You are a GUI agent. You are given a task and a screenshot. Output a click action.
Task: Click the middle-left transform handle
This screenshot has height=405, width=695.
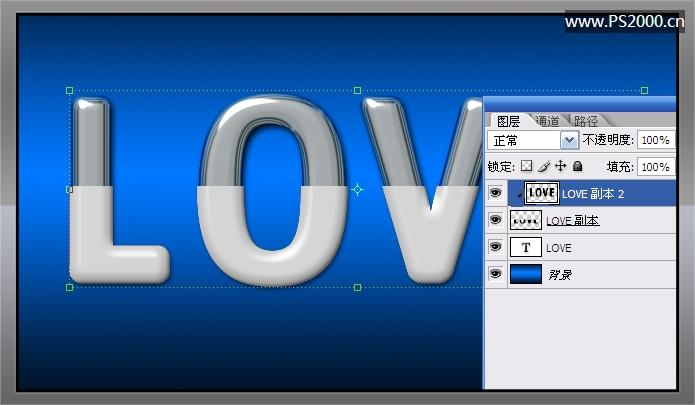click(70, 190)
